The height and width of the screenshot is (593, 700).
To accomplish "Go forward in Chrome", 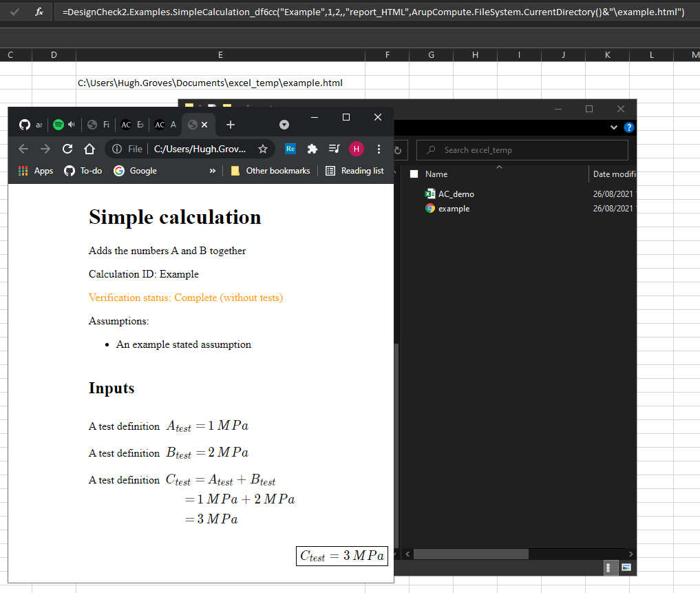I will pyautogui.click(x=45, y=149).
